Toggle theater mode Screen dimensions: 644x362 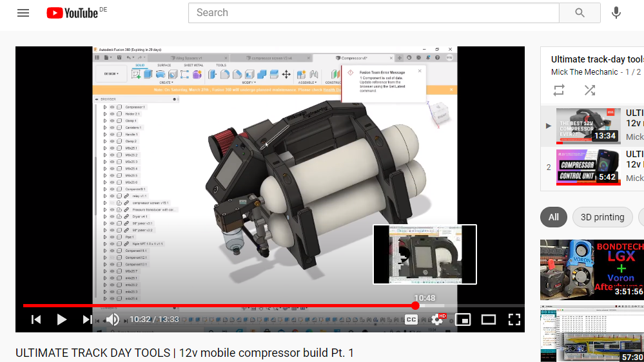pos(489,319)
